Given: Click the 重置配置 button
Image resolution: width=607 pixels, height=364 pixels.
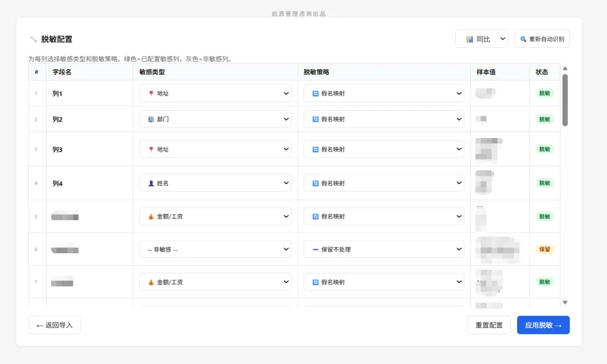Looking at the screenshot, I should click(x=489, y=325).
